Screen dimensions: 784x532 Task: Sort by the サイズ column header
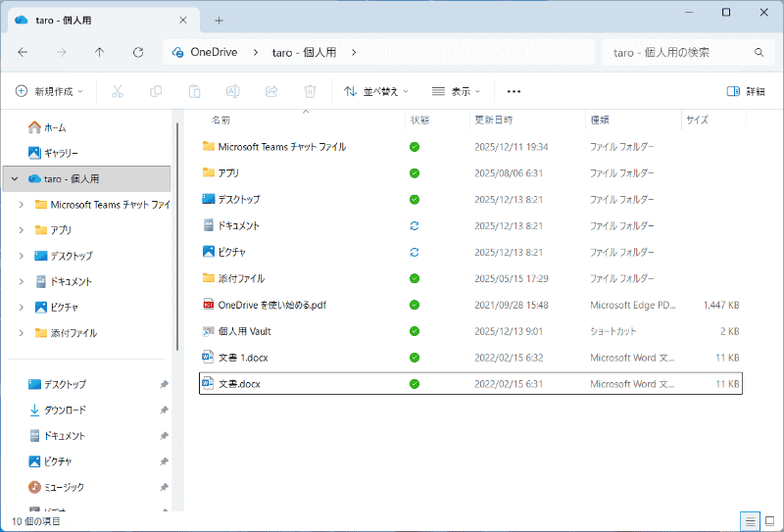point(697,120)
